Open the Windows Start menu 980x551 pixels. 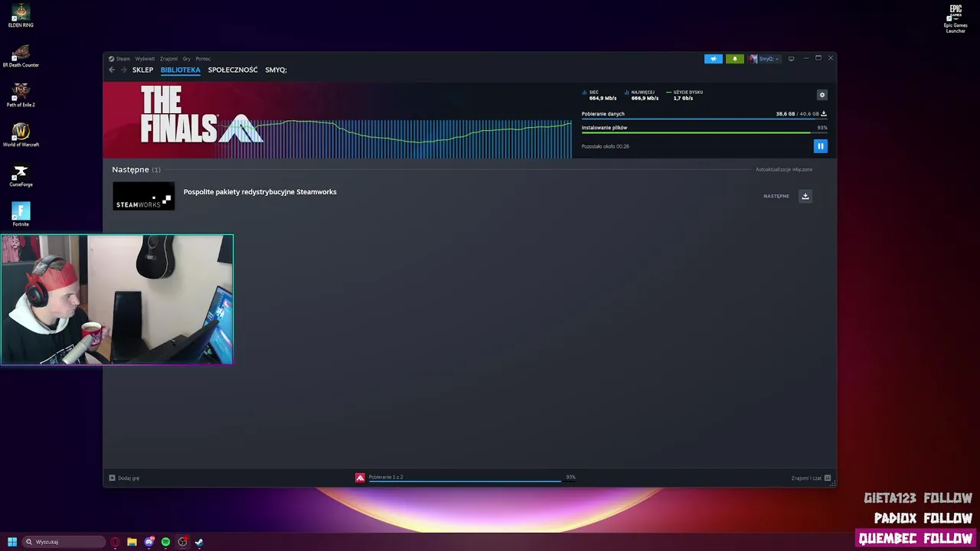tap(12, 542)
